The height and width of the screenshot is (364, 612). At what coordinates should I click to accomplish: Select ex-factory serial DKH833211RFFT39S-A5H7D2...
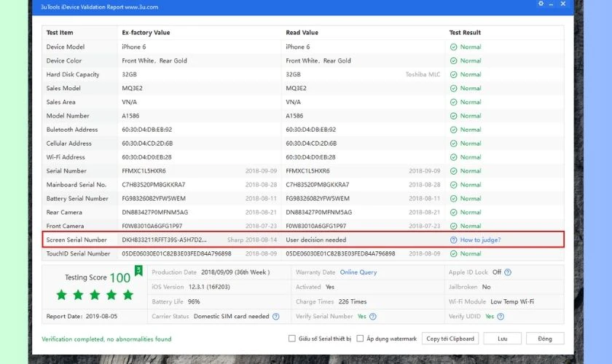point(165,240)
